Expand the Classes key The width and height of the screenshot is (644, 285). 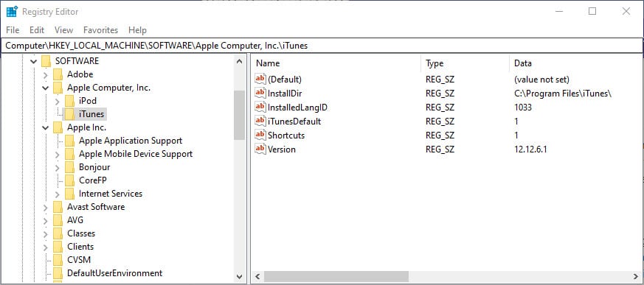tap(46, 233)
